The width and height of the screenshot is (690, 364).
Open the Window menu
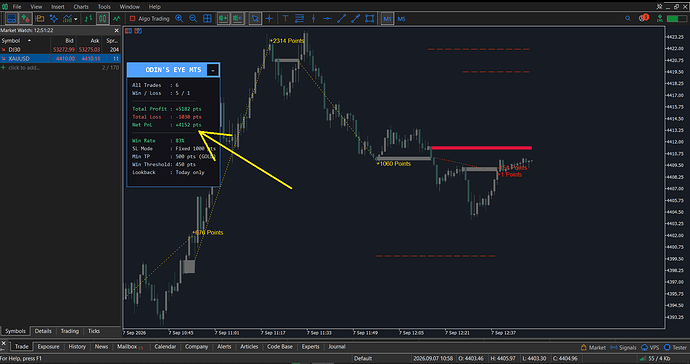130,7
